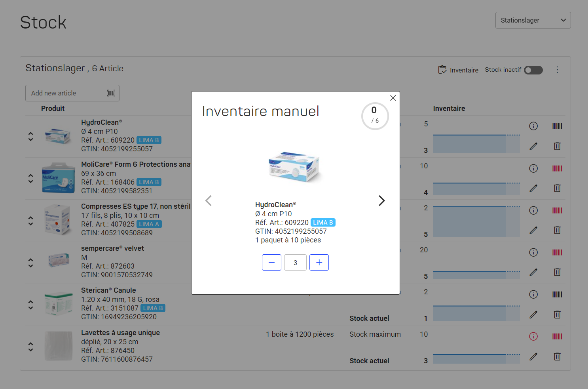Screen dimensions: 588x389
Task: Edit the HydroClean article
Action: [x=533, y=146]
